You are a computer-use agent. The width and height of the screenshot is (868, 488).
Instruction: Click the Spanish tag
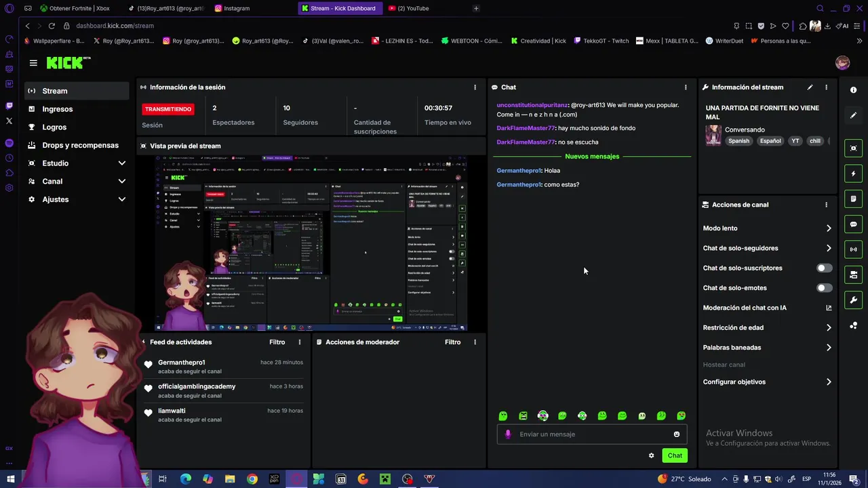tap(738, 141)
